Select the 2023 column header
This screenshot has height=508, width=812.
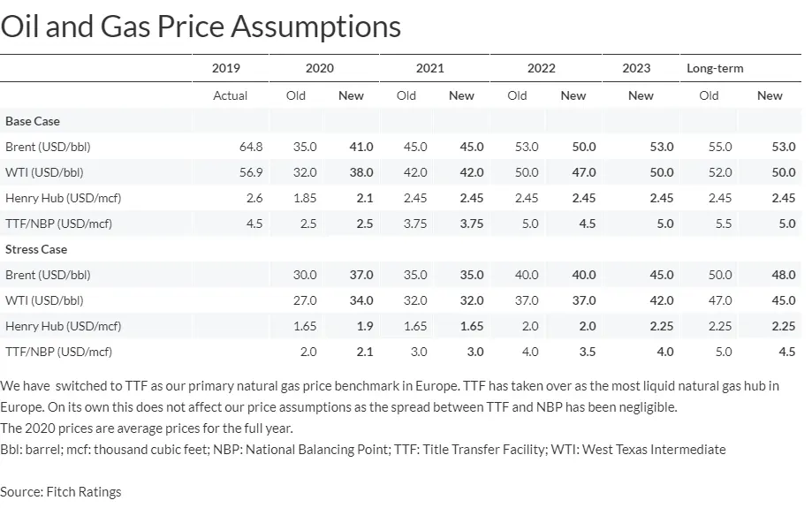[636, 68]
